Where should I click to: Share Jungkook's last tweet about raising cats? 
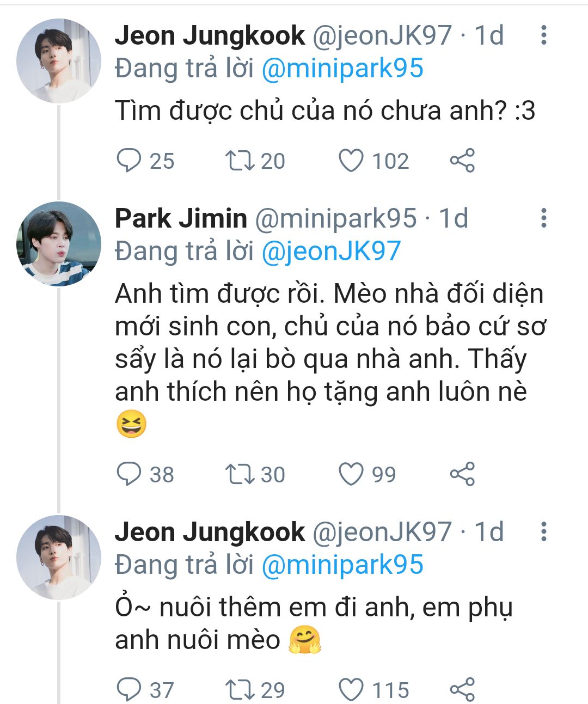point(462,690)
